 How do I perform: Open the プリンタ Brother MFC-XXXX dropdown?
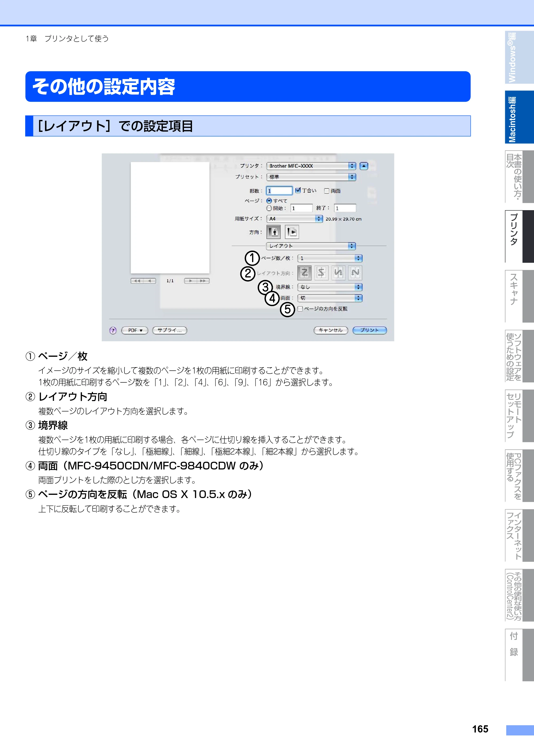pos(311,166)
